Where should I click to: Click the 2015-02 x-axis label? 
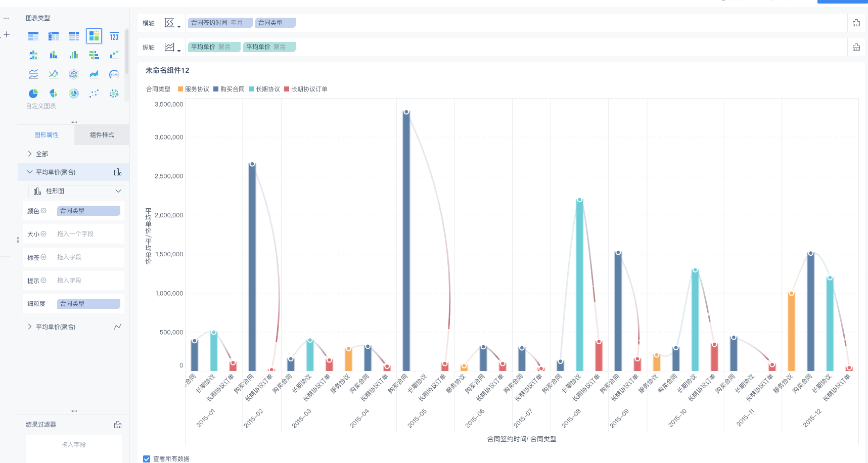(x=254, y=419)
